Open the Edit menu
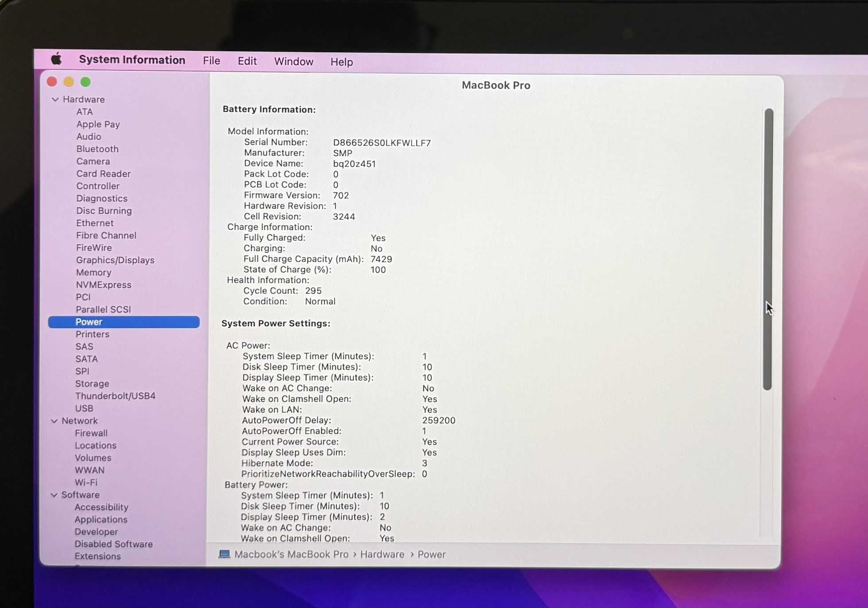868x608 pixels. [247, 61]
